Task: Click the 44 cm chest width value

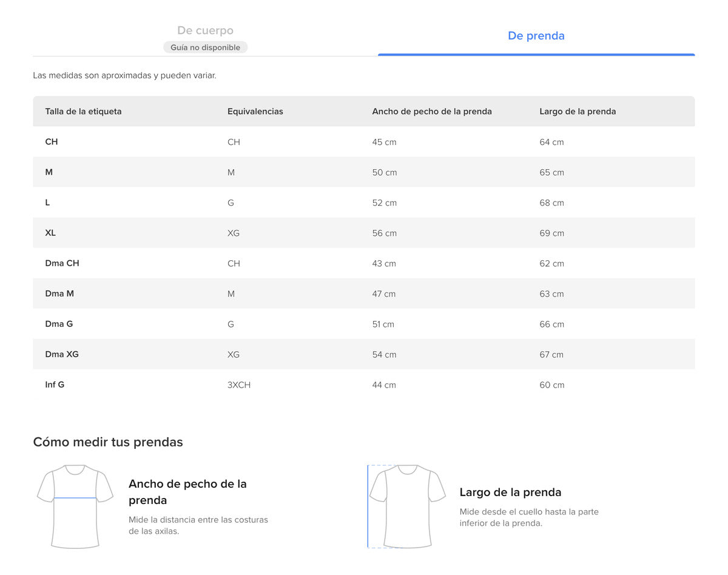Action: tap(384, 385)
